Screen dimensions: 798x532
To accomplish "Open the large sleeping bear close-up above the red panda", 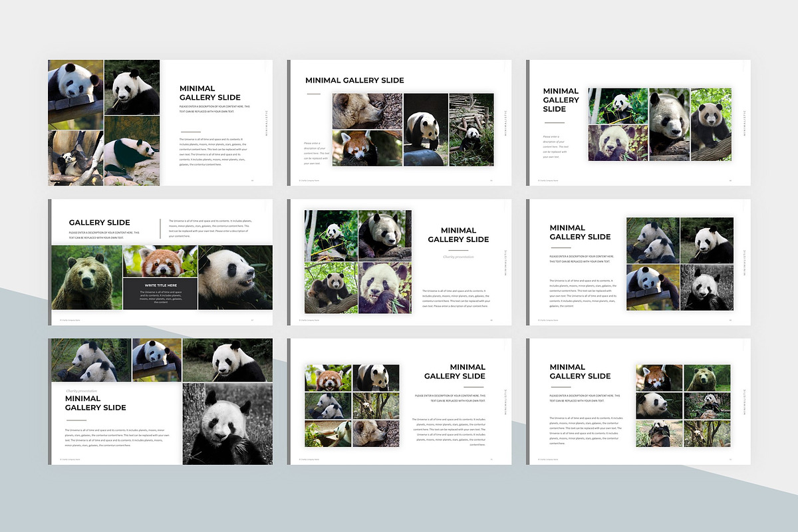I will (x=367, y=111).
